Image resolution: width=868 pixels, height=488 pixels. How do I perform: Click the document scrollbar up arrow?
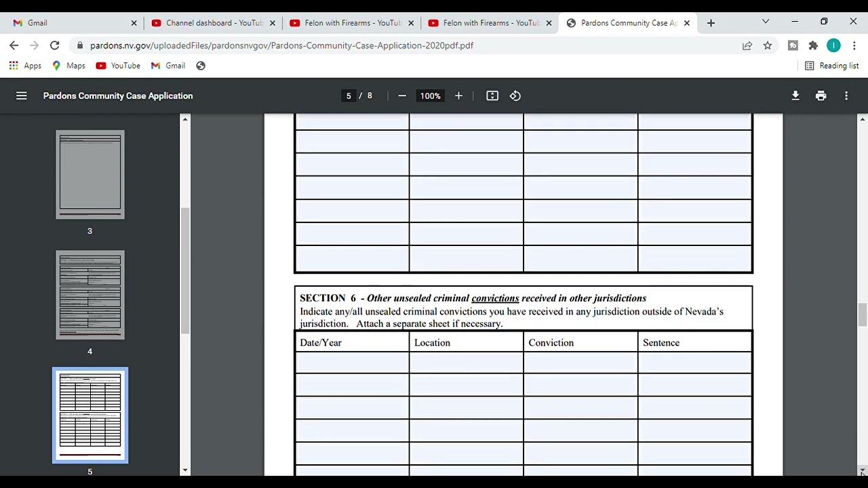[863, 119]
